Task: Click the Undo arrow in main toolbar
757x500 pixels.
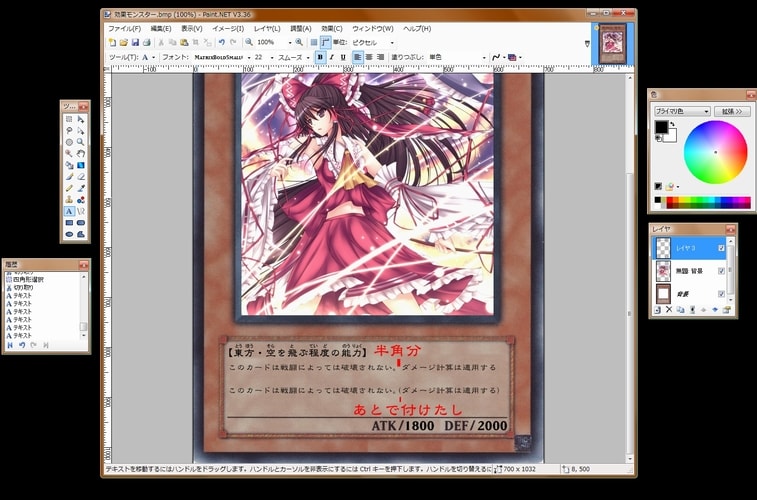Action: coord(222,42)
